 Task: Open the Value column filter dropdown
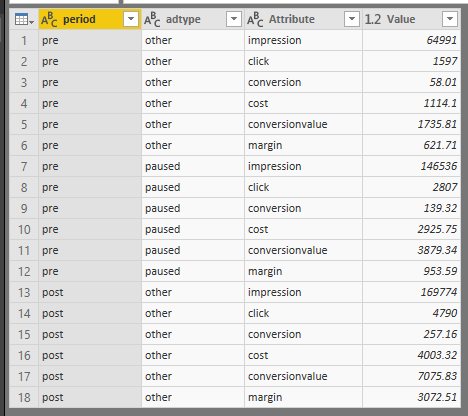coord(450,19)
